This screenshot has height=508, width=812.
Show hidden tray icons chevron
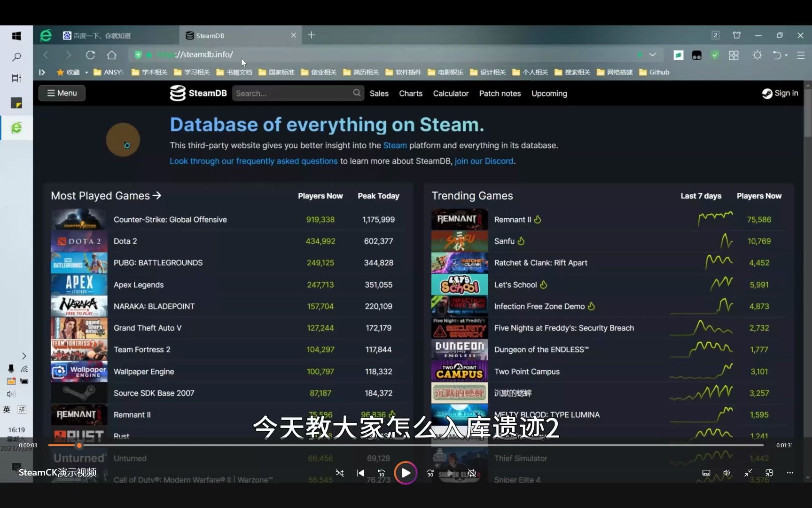click(24, 356)
